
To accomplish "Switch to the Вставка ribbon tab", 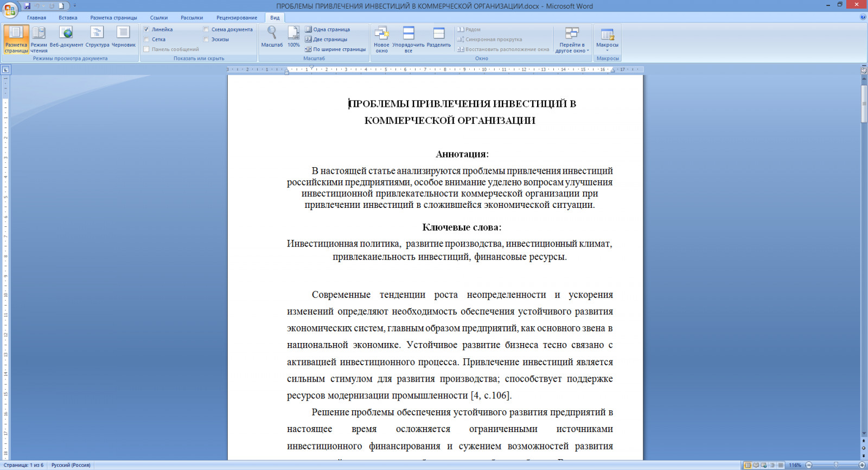I will (x=68, y=17).
